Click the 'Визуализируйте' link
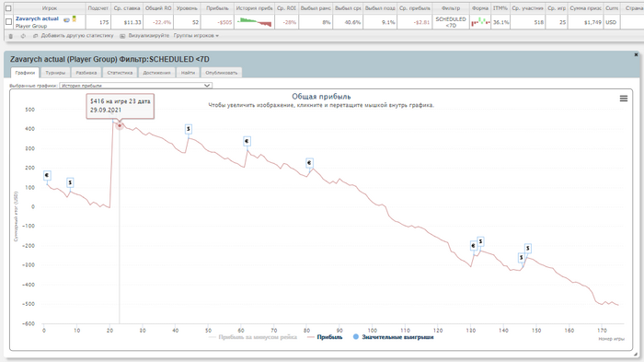The height and width of the screenshot is (362, 644). pyautogui.click(x=149, y=36)
